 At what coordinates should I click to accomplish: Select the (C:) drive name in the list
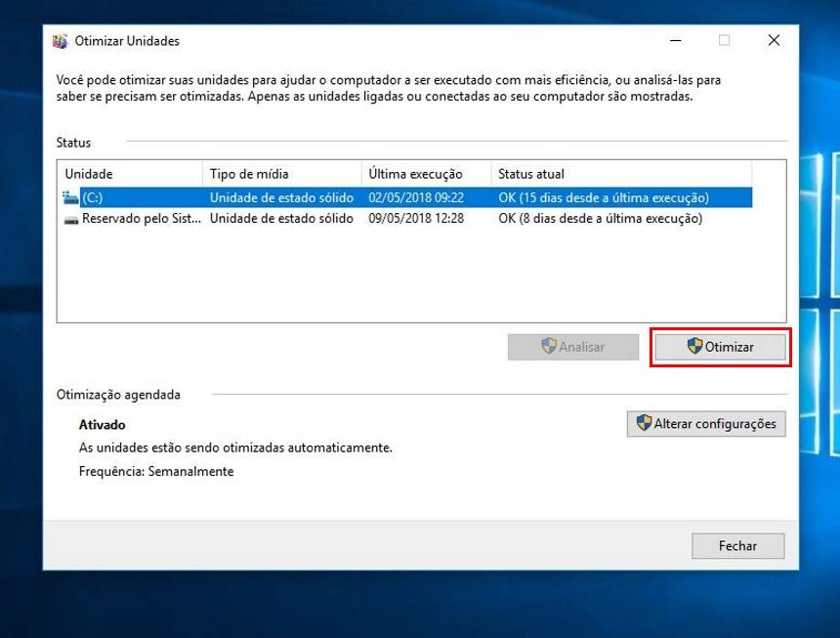tap(93, 197)
